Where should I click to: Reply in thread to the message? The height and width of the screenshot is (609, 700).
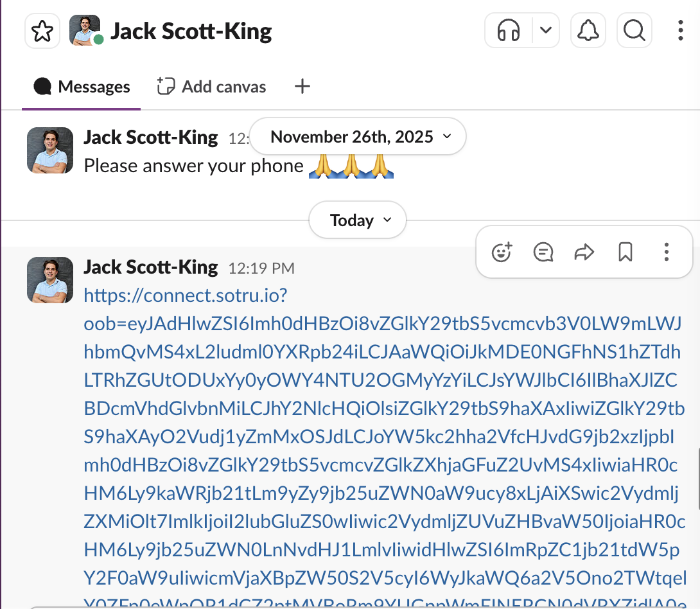543,252
